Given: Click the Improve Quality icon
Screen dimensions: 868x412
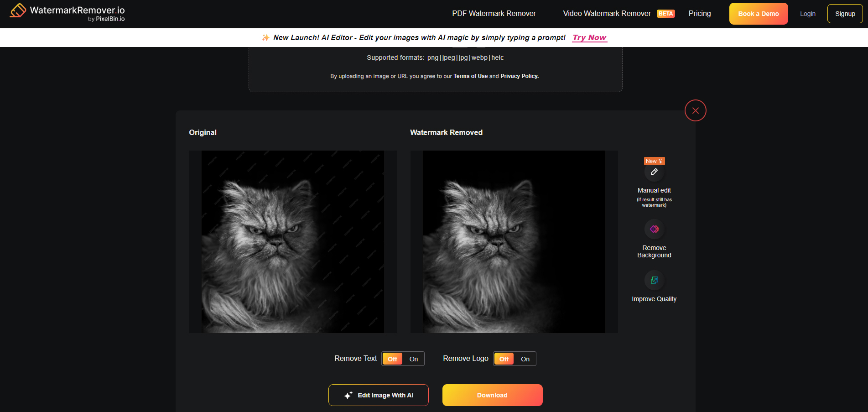Looking at the screenshot, I should click(654, 280).
